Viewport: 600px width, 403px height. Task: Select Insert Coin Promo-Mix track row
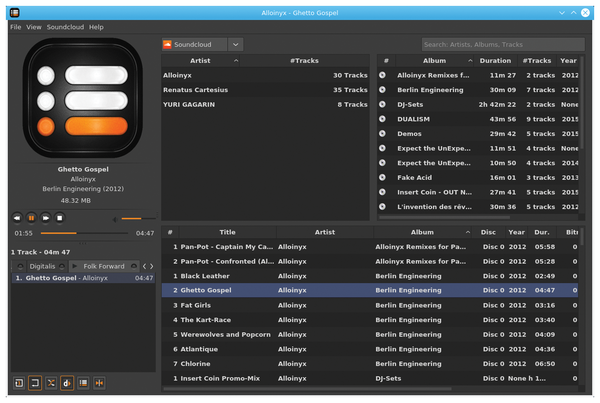coord(370,378)
